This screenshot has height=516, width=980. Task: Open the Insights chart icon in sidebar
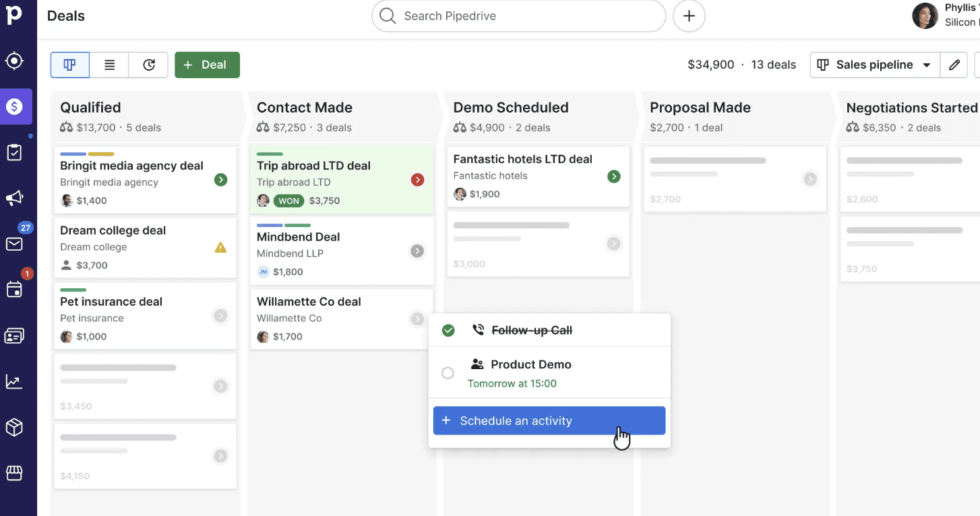pyautogui.click(x=14, y=381)
